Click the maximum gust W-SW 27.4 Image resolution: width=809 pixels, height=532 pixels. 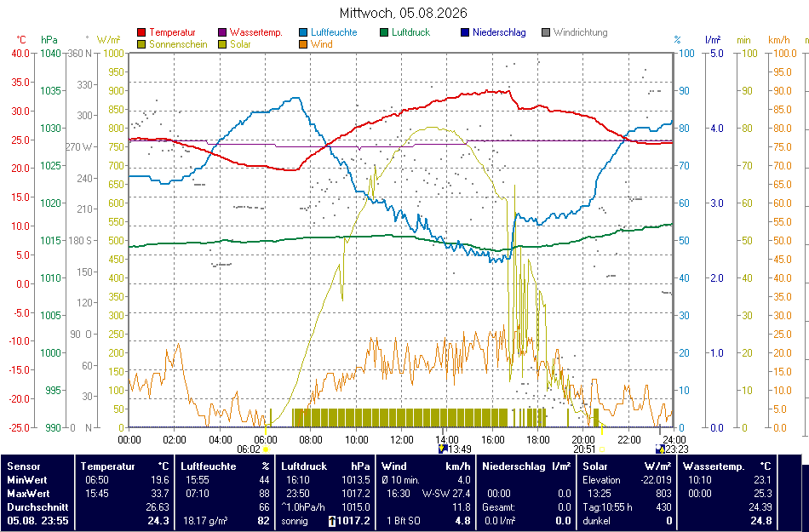pyautogui.click(x=446, y=494)
